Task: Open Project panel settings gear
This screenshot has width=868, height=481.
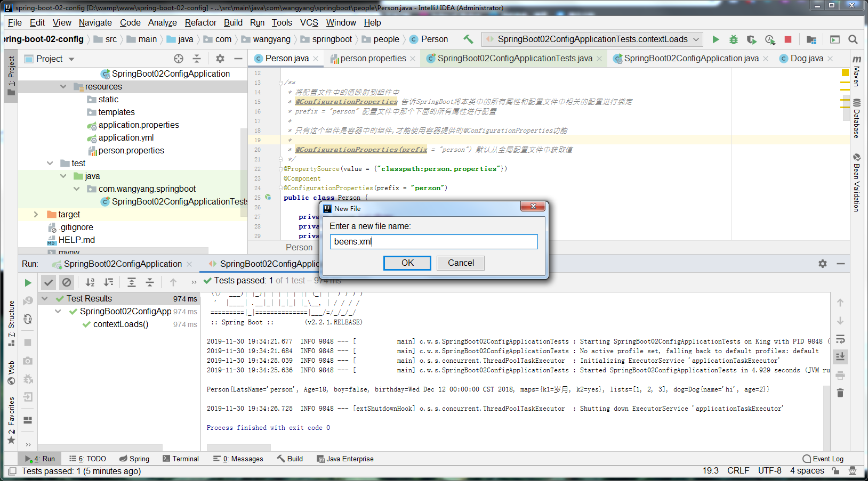Action: coord(220,59)
